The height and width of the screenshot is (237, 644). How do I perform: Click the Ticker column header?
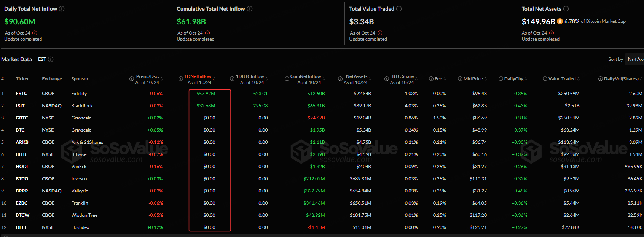[x=22, y=79]
